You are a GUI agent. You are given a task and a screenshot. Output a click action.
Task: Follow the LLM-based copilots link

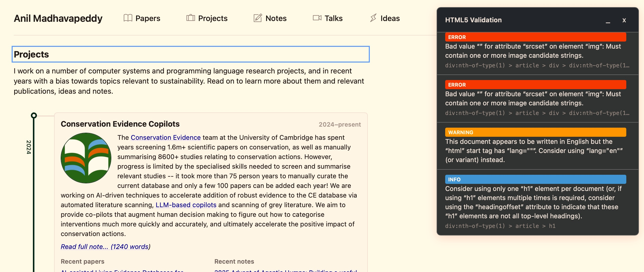[x=186, y=205]
